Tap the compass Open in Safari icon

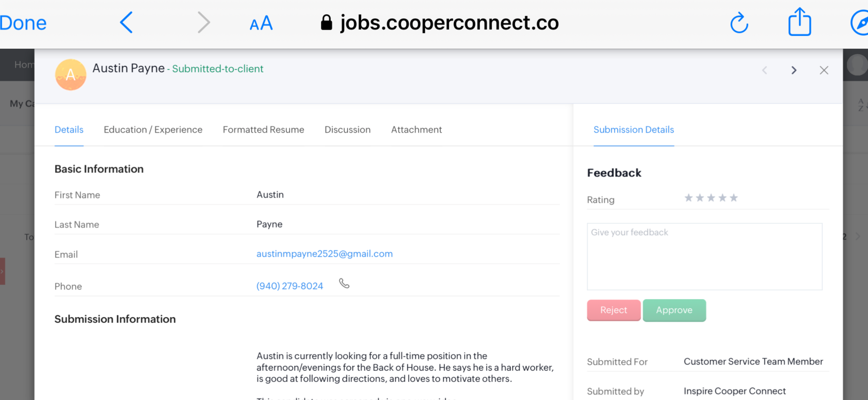[x=859, y=23]
